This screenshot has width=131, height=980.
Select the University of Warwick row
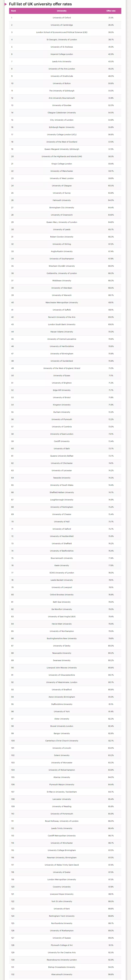coord(65,295)
